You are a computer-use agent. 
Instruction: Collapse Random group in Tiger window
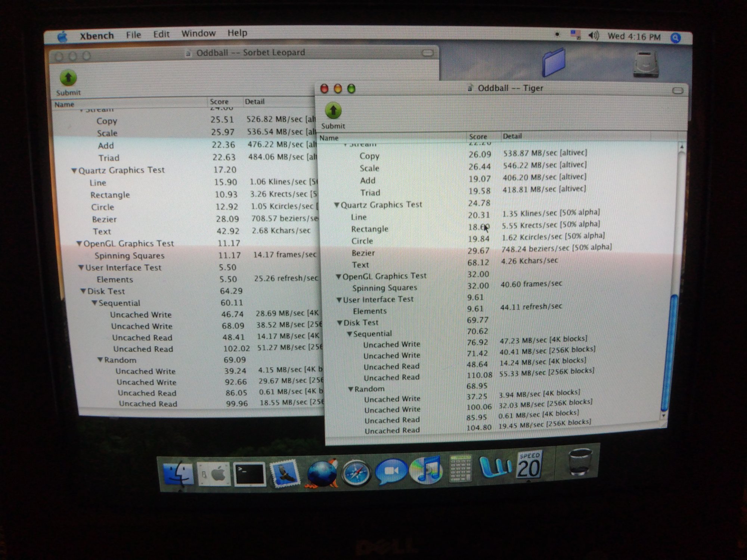click(351, 389)
